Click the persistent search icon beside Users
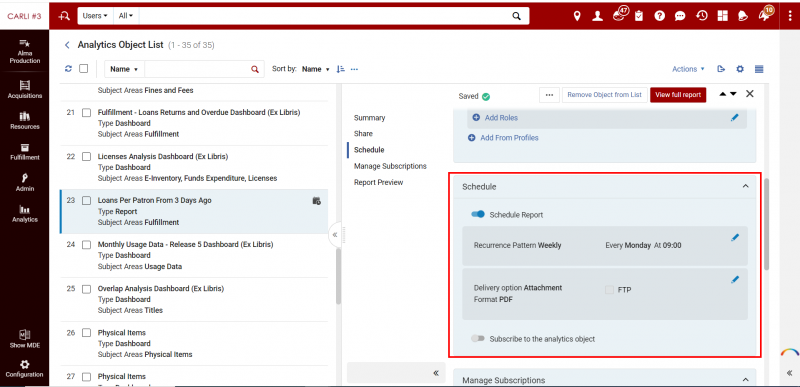This screenshot has height=387, width=800. point(64,16)
